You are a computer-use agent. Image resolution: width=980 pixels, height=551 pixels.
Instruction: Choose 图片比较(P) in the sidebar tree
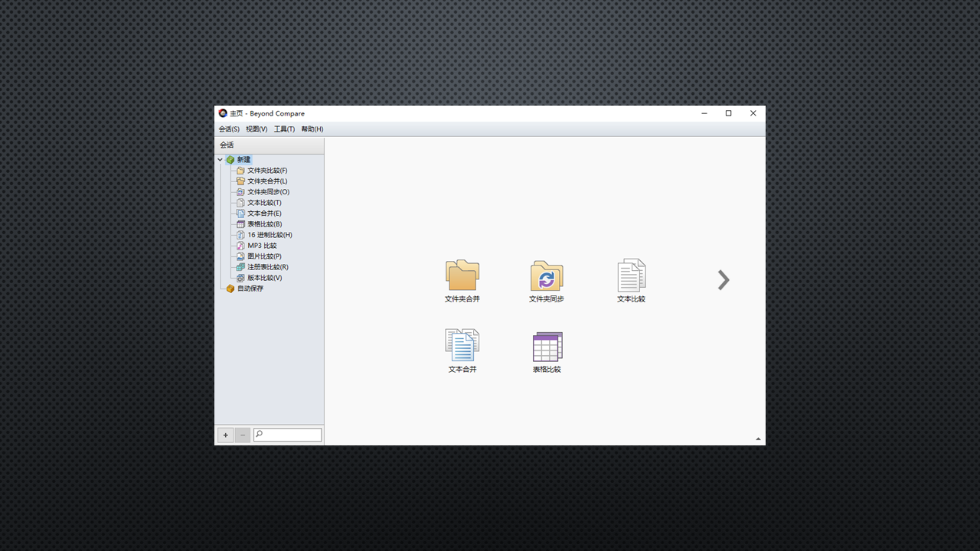[263, 256]
